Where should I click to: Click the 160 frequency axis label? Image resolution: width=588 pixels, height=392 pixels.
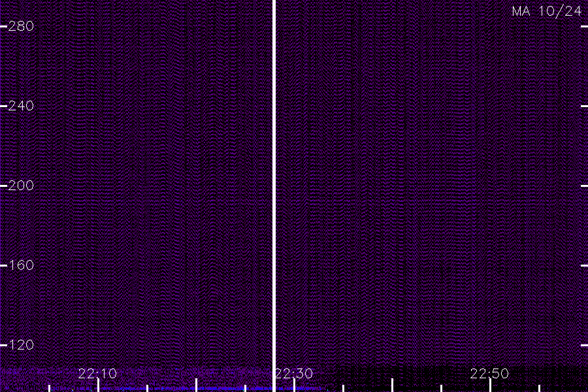tap(21, 265)
